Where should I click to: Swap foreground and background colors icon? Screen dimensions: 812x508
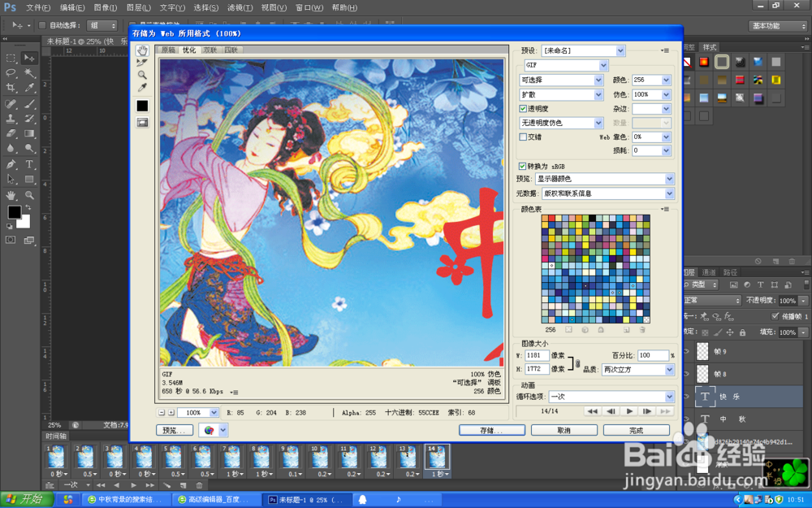28,207
